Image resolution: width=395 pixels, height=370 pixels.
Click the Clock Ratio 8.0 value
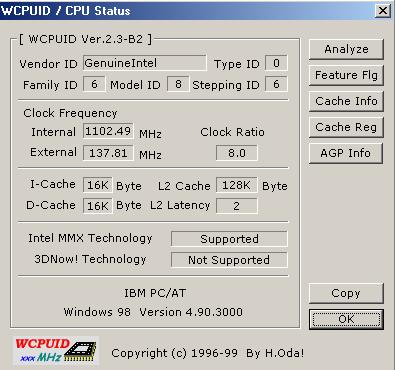click(237, 153)
